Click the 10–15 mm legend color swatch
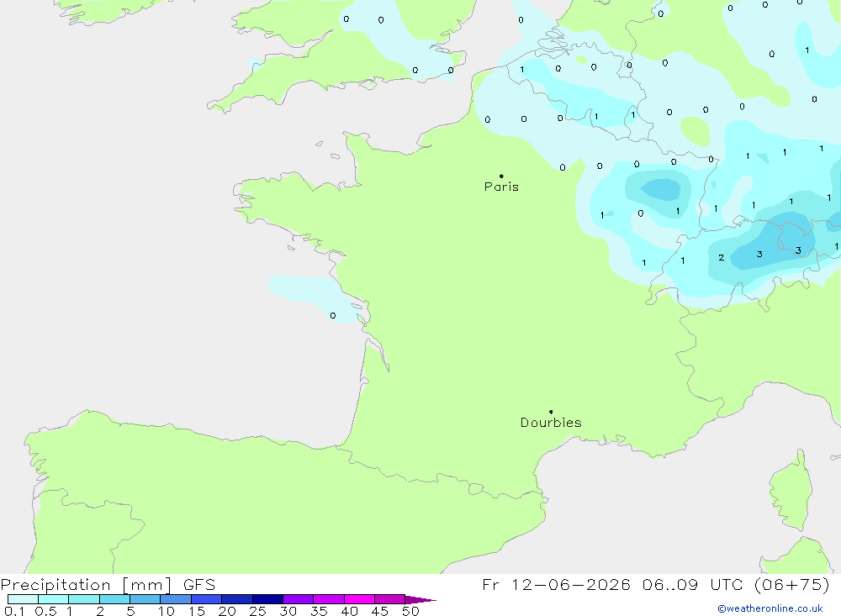Image resolution: width=841 pixels, height=616 pixels. click(176, 599)
